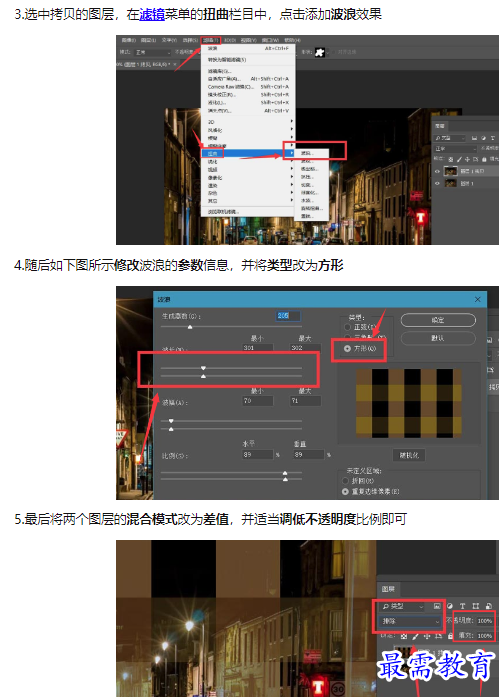The image size is (501, 697).
Task: Expand the 像素化 submenu entry
Action: (x=248, y=177)
